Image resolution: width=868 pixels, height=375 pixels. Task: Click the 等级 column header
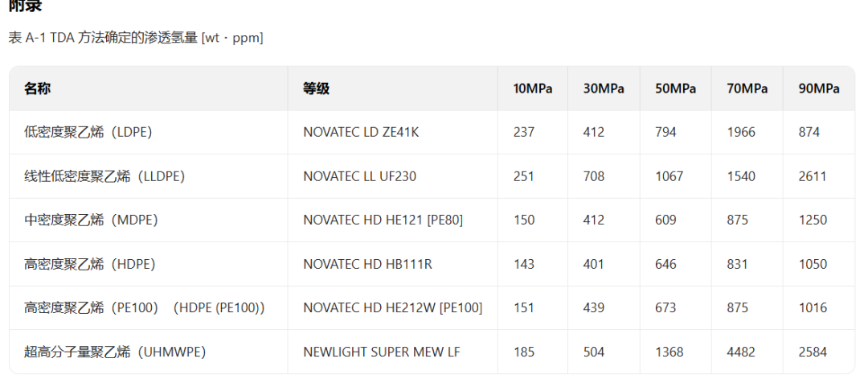click(316, 89)
